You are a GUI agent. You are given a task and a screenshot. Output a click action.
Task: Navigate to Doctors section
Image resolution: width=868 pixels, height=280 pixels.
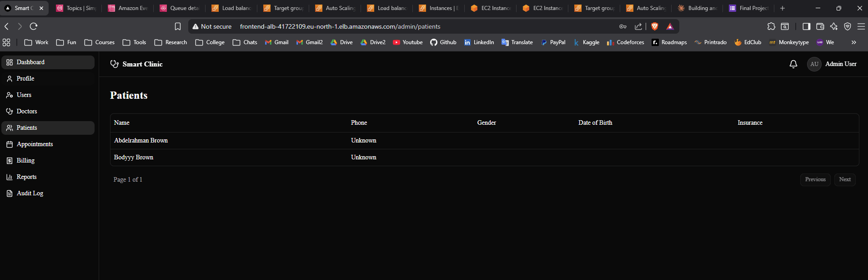click(x=48, y=112)
